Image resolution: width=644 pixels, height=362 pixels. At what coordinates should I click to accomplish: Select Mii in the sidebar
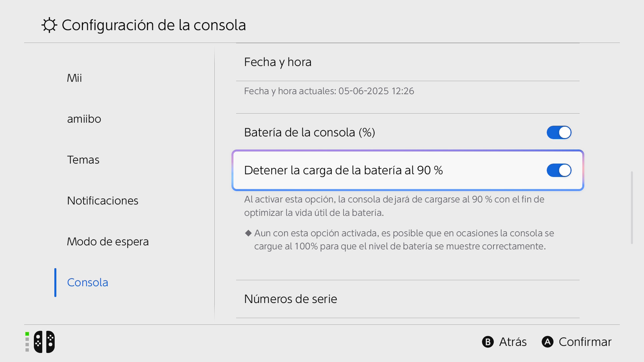[x=74, y=78]
